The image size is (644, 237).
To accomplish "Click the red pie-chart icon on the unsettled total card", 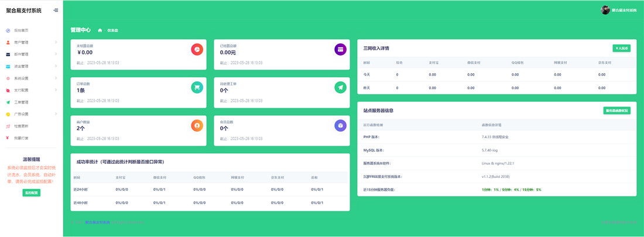I will (x=197, y=49).
